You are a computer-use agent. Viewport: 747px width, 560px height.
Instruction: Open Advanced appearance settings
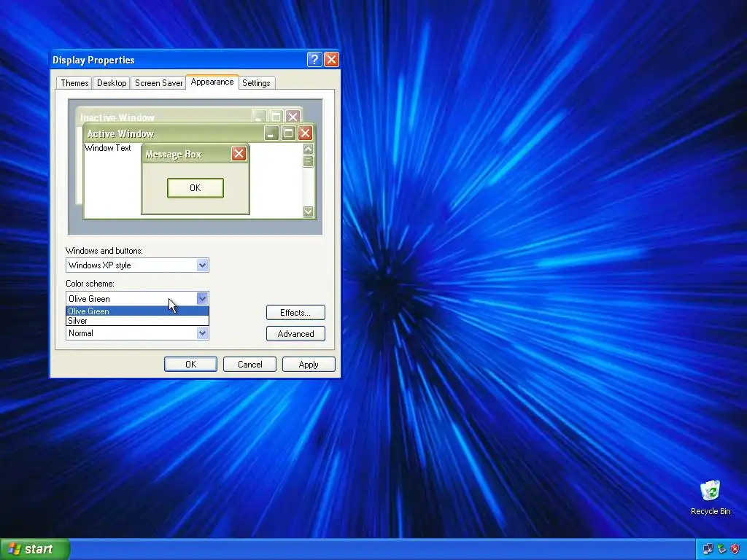(x=295, y=334)
